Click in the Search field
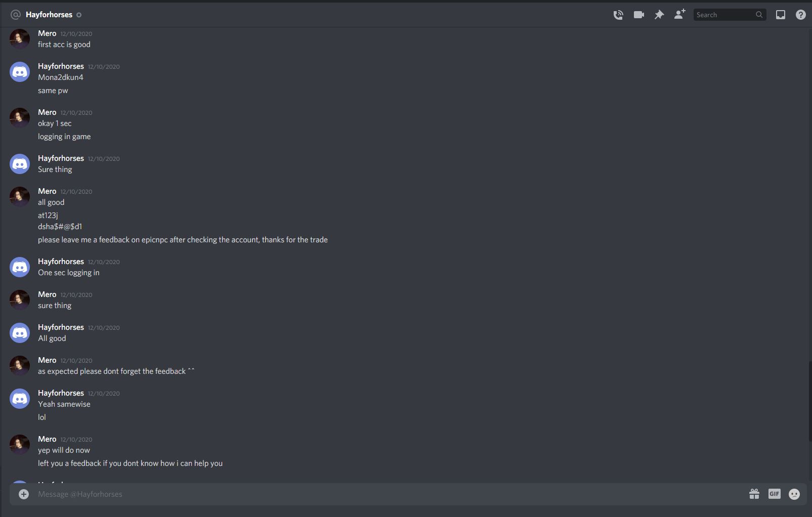This screenshot has height=517, width=812. 725,15
